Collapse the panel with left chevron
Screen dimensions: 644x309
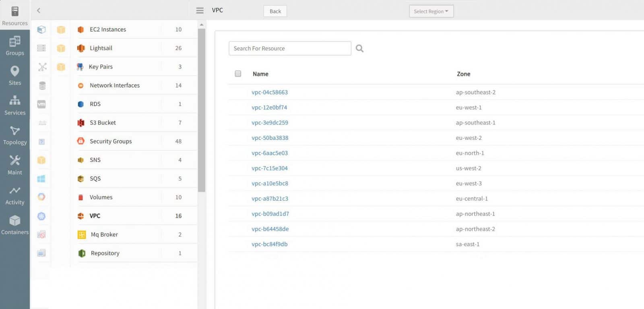pos(39,10)
